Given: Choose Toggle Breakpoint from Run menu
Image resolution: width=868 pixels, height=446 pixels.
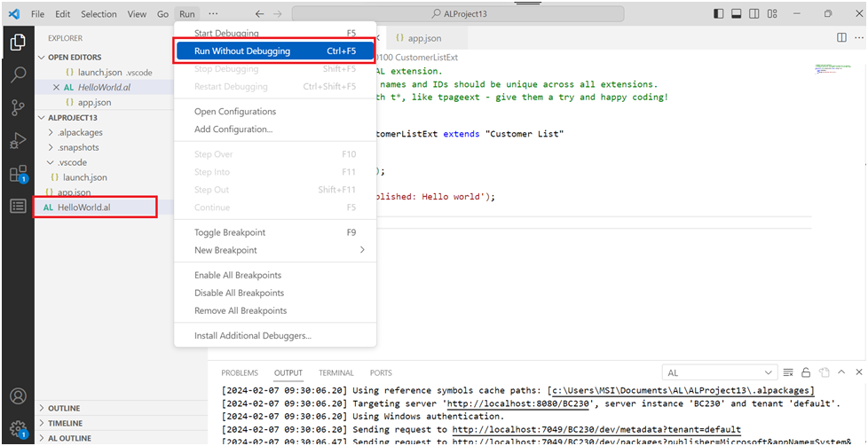Looking at the screenshot, I should (x=229, y=232).
